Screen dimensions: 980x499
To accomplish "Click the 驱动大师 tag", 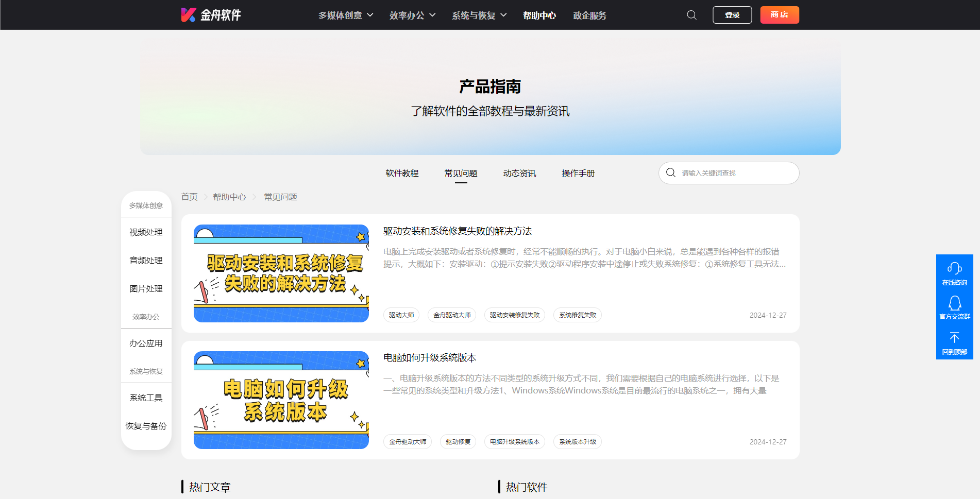I will [x=401, y=315].
